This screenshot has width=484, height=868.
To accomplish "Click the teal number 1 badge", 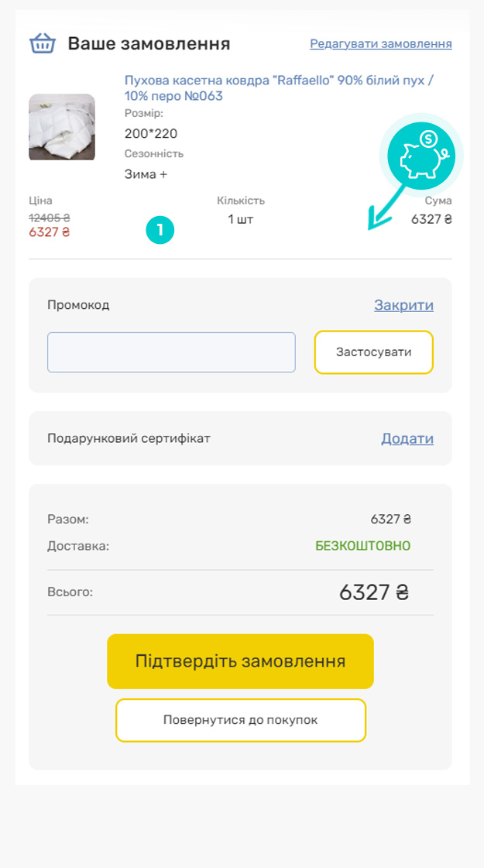I will pos(160,230).
